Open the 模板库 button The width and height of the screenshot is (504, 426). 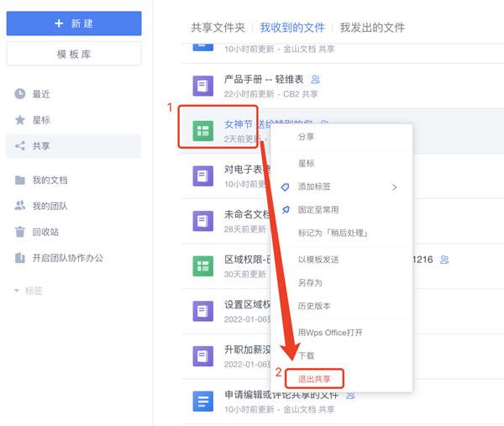pos(74,53)
